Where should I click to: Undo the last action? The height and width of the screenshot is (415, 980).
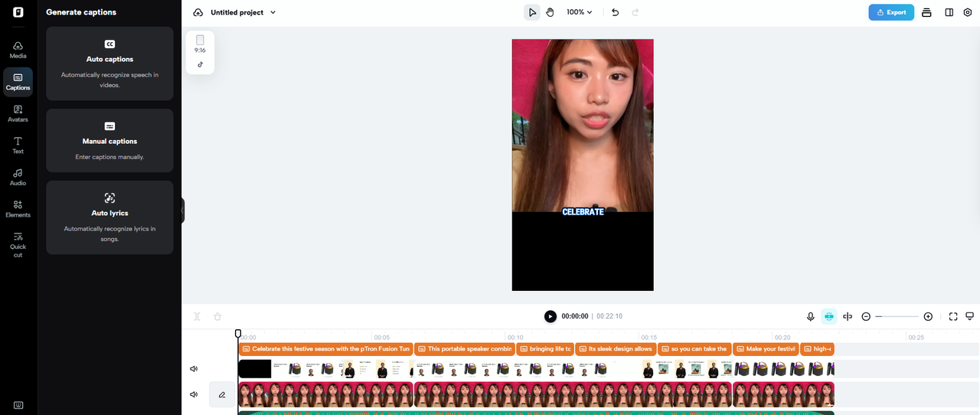point(615,12)
